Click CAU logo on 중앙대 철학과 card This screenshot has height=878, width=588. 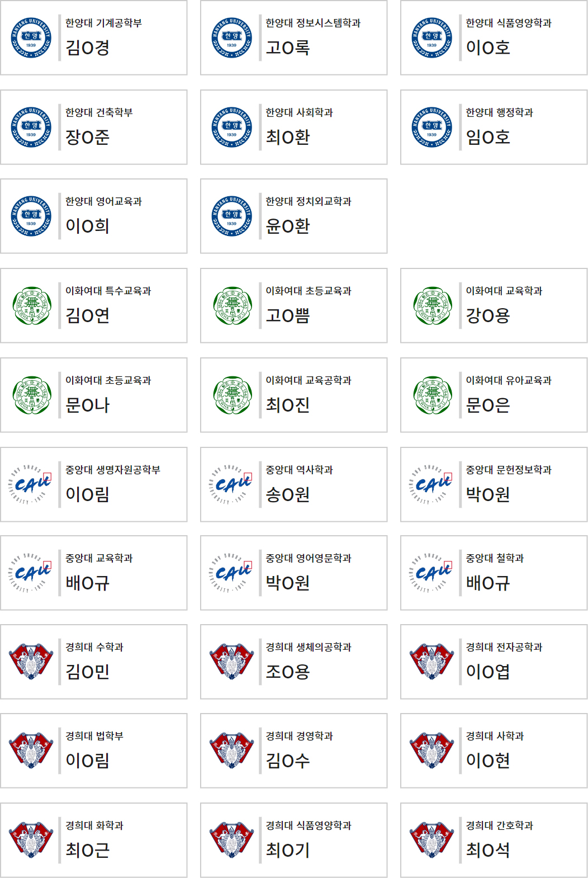click(432, 573)
